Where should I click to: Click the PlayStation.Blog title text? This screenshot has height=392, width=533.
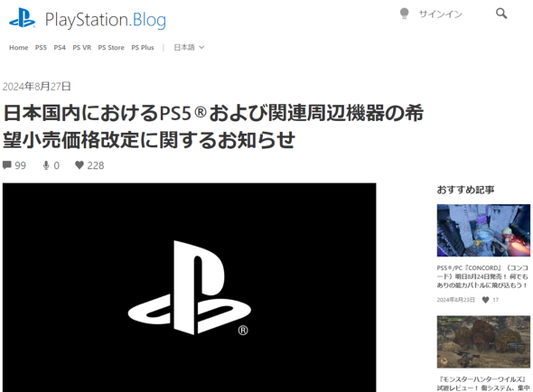click(x=106, y=20)
